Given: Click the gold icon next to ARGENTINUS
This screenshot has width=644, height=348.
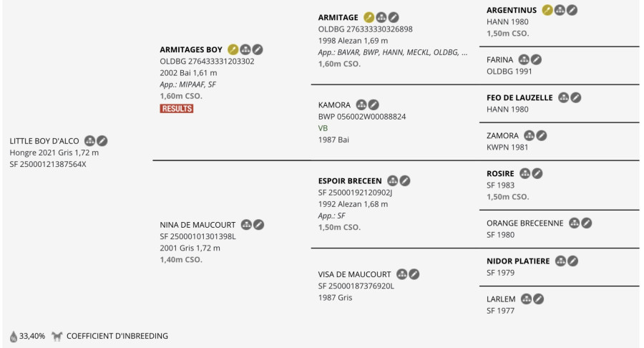Looking at the screenshot, I should click(547, 10).
